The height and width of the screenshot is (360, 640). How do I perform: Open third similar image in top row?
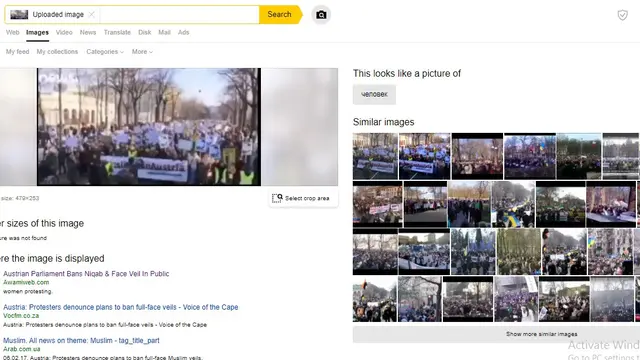(x=477, y=156)
